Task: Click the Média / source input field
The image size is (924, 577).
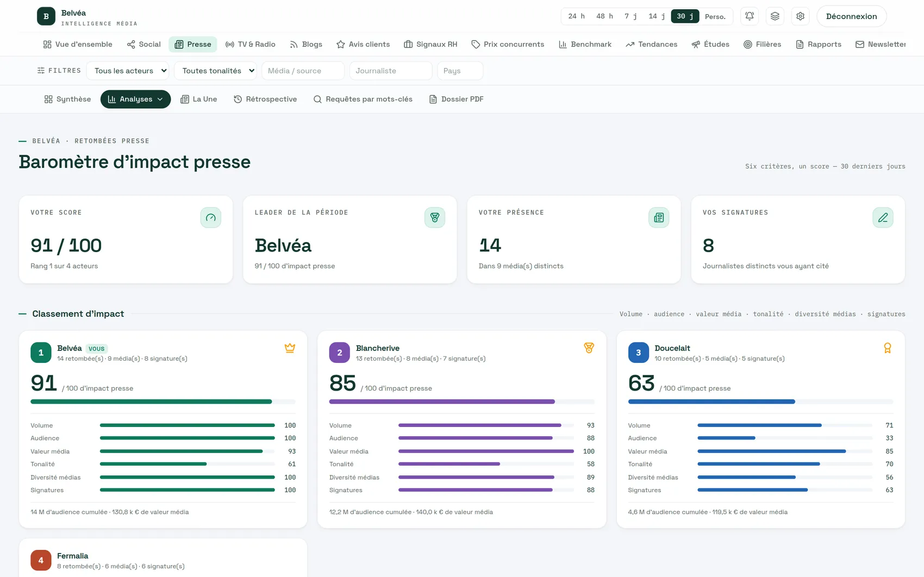Action: click(x=303, y=71)
